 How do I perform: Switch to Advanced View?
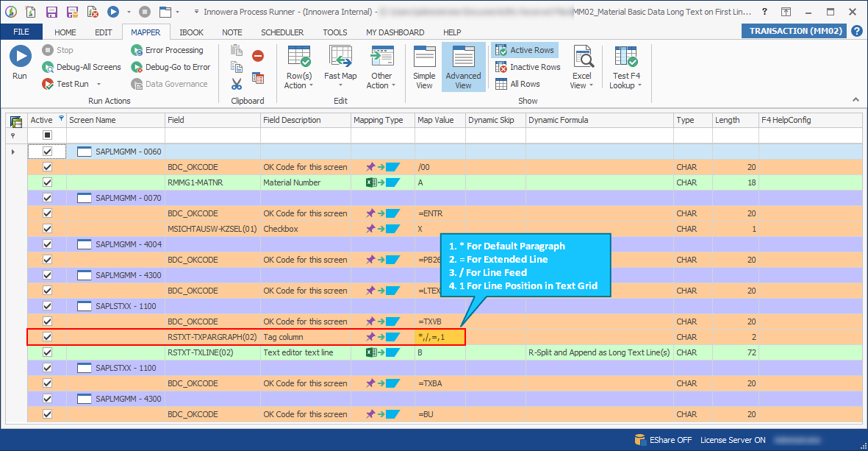click(x=463, y=68)
